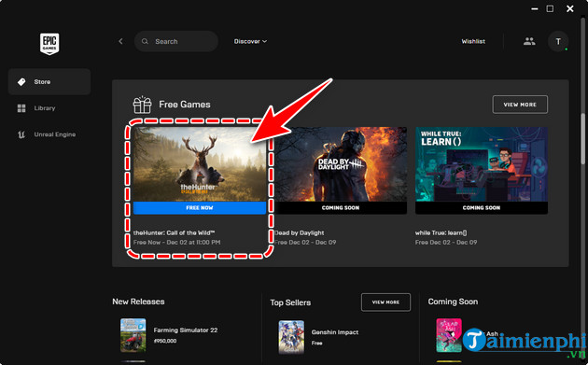Click the while True: learn() title text

[x=441, y=233]
